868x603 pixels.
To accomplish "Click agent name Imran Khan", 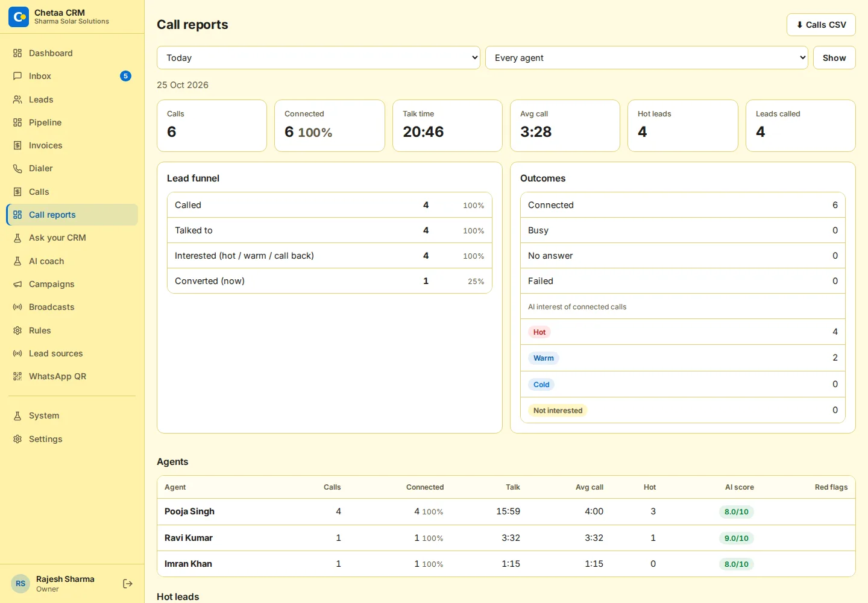I will click(x=188, y=564).
